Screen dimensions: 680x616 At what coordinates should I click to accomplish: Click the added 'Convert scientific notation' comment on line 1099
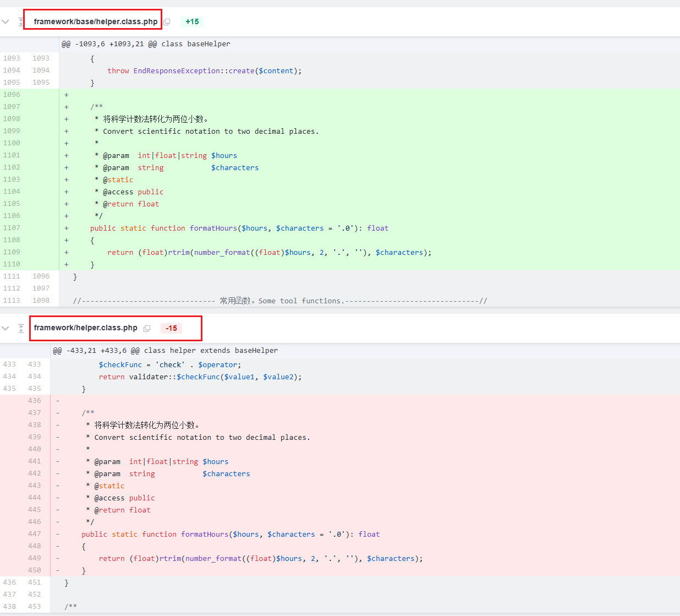(207, 132)
